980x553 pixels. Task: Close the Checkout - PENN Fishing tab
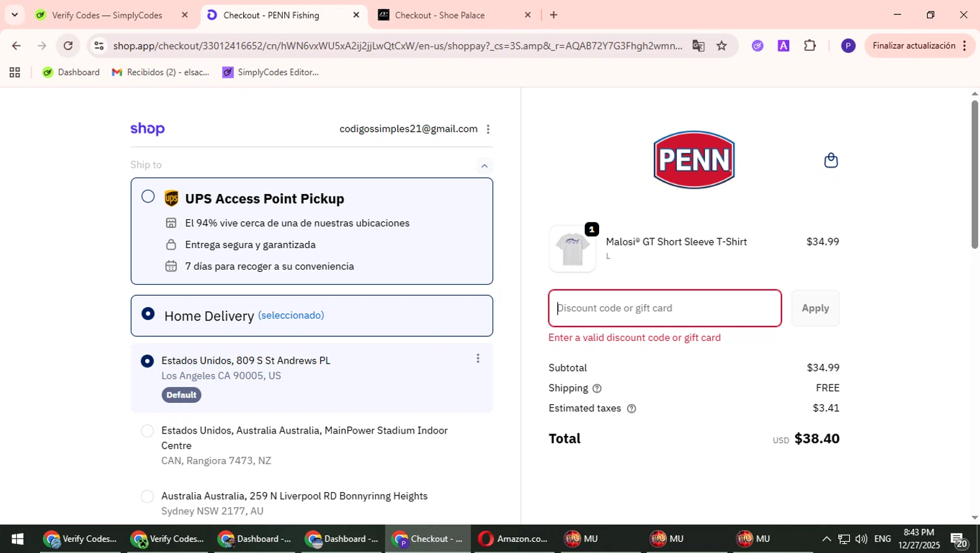pyautogui.click(x=356, y=15)
